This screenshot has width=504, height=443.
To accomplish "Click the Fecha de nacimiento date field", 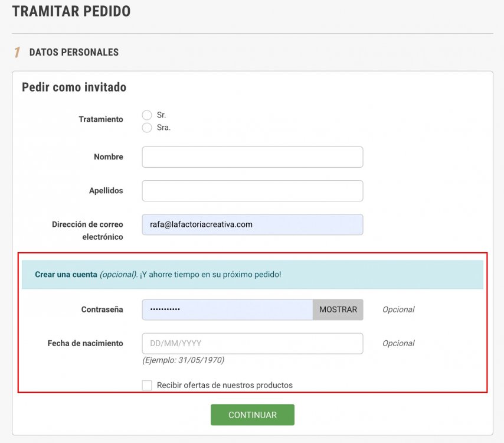I will pyautogui.click(x=252, y=343).
